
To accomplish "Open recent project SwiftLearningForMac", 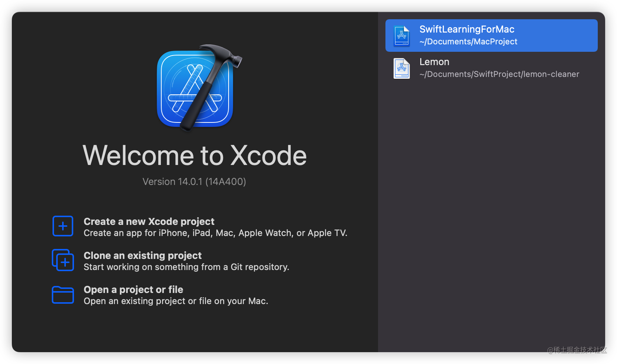I will point(491,36).
